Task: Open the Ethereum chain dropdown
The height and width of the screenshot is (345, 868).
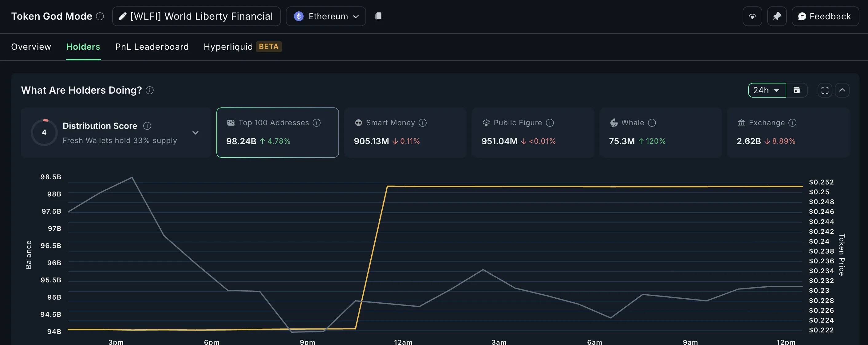Action: click(x=326, y=16)
